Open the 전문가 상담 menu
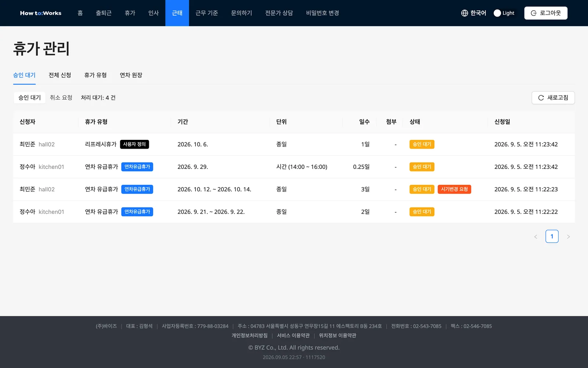 click(x=279, y=13)
